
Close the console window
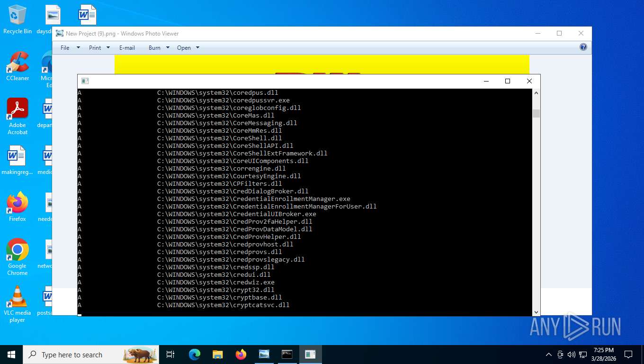(x=529, y=81)
